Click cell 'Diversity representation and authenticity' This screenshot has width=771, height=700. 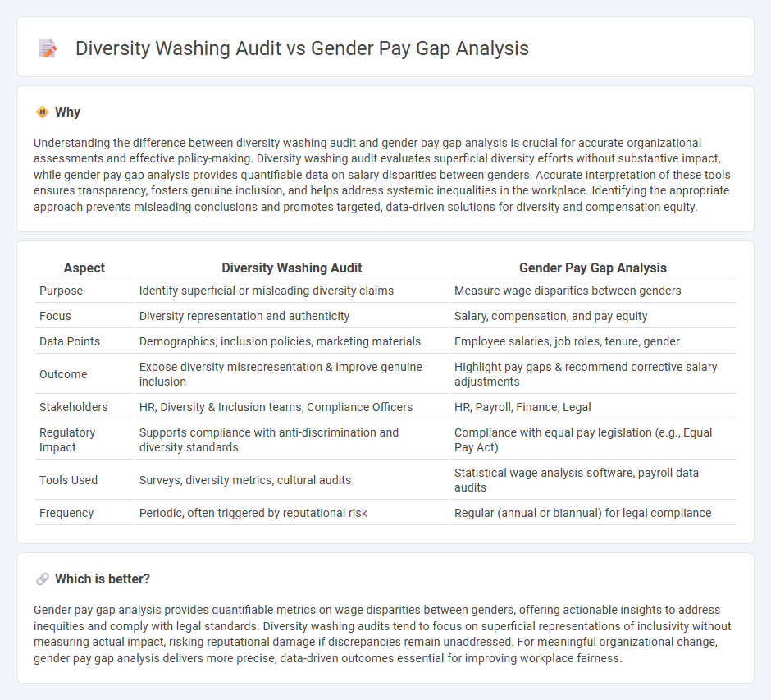point(291,316)
